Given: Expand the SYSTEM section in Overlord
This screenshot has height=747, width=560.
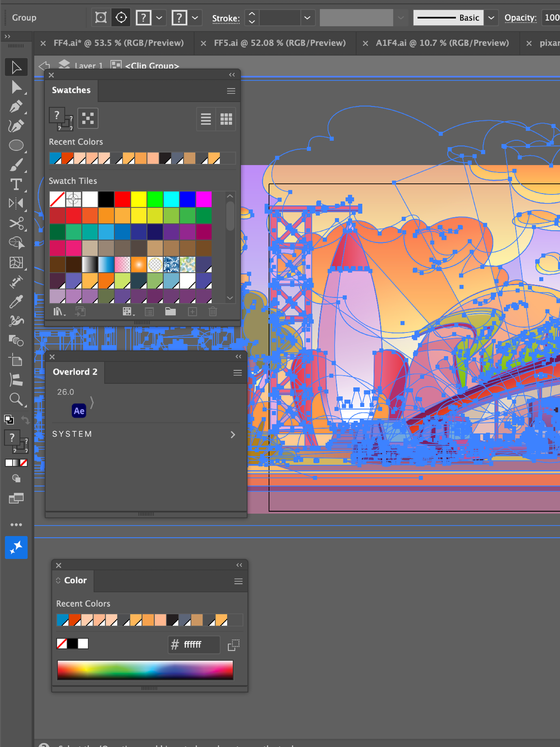Looking at the screenshot, I should (x=233, y=434).
